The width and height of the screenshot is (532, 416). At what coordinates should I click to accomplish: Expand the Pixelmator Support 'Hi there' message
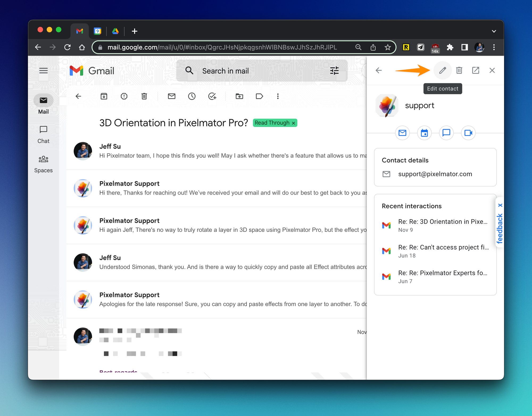click(x=217, y=188)
